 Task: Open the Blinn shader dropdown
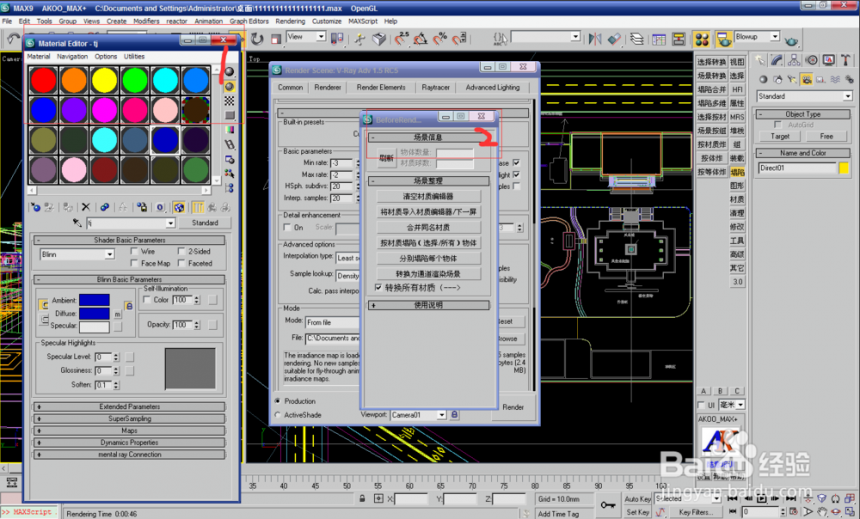tap(110, 254)
